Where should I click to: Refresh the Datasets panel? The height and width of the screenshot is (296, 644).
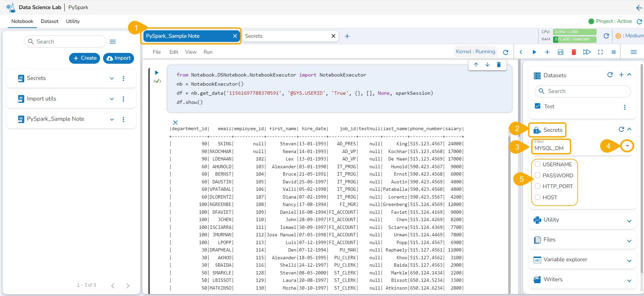[610, 75]
